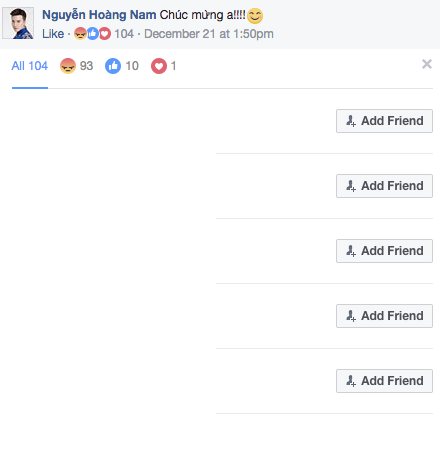Screen dimensions: 440x472
Task: Click the red heart icon under the comment
Action: [x=105, y=34]
